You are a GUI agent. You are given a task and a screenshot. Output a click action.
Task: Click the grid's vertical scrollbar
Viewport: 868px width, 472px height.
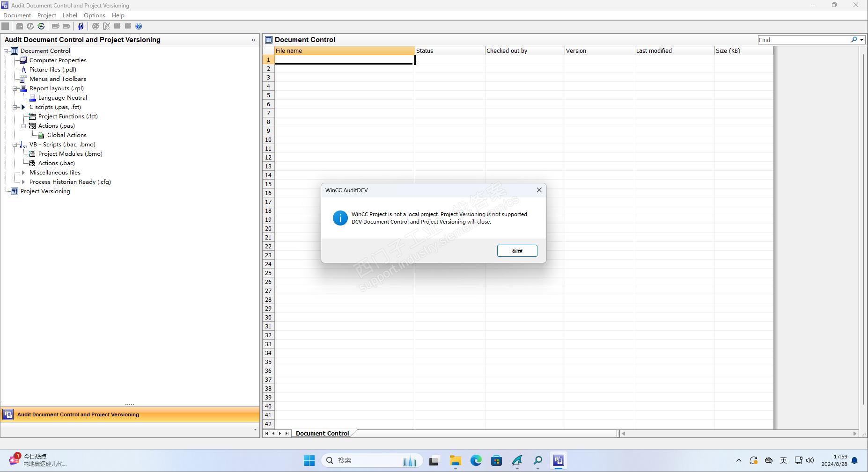coord(863,229)
